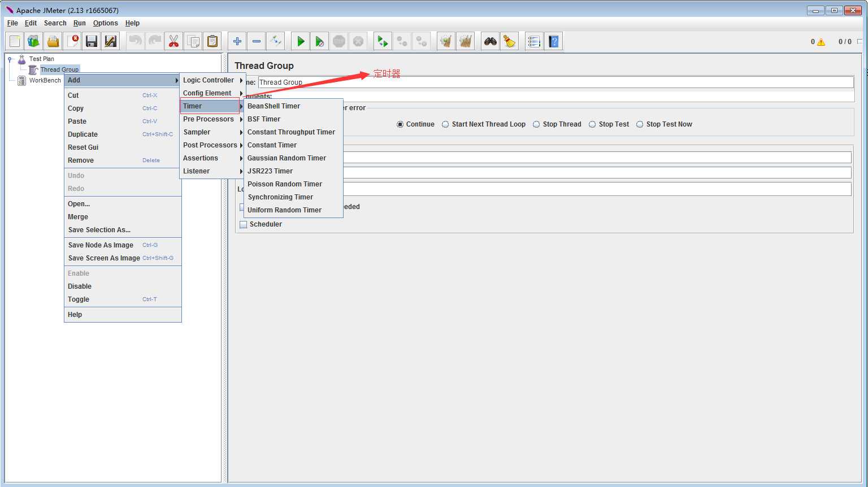The image size is (868, 487).
Task: Click the grey Stop test icon
Action: (339, 41)
